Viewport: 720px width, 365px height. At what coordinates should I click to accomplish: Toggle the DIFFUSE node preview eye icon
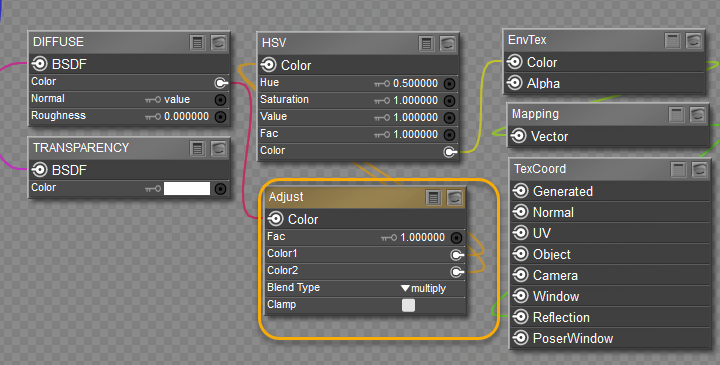pos(219,43)
